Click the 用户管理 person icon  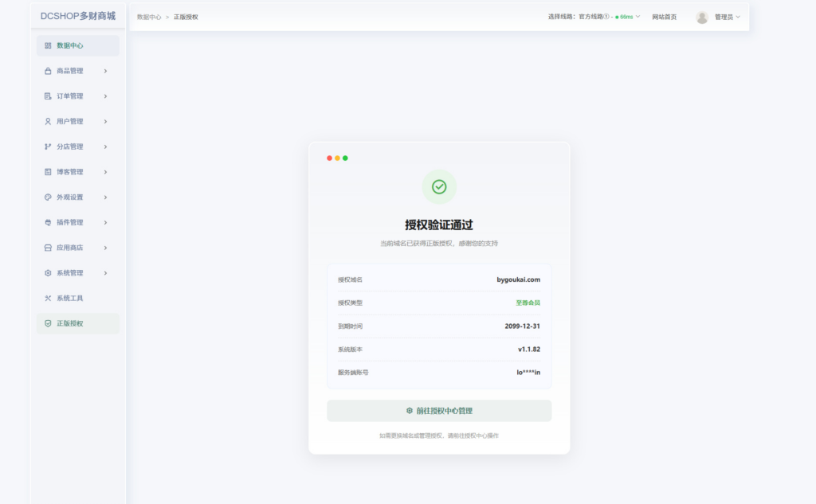pos(48,121)
